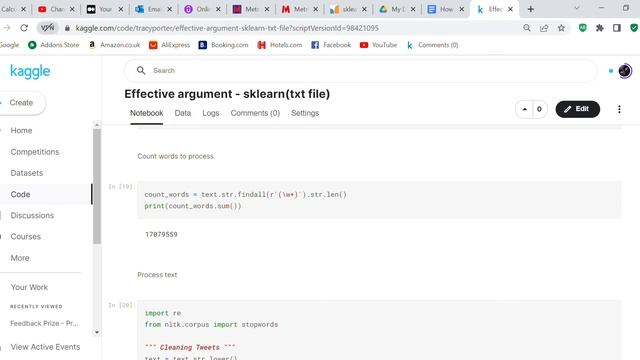Bookmark this page with star icon
This screenshot has height=360, width=640.
(562, 28)
